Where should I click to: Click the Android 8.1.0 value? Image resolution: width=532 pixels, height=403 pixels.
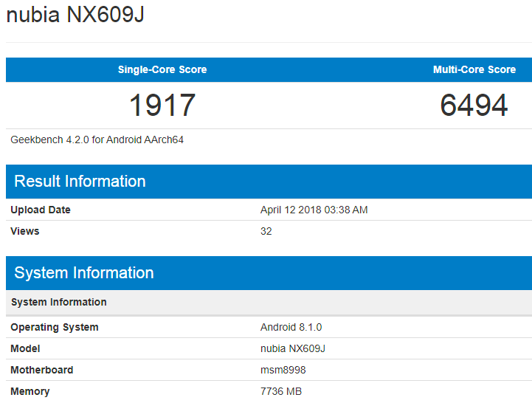[x=291, y=327]
